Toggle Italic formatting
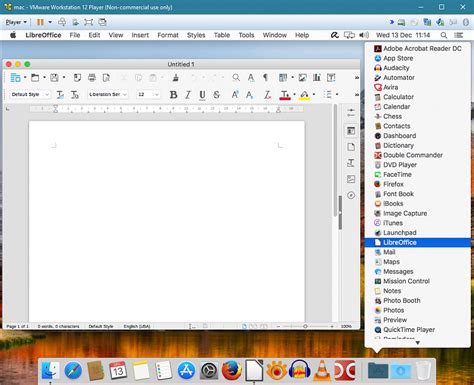The width and height of the screenshot is (474, 385). pos(188,95)
